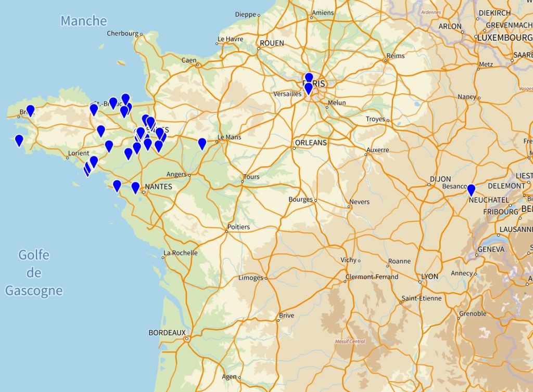
Task: Select the BORDEAUX city label
Action: tap(167, 331)
